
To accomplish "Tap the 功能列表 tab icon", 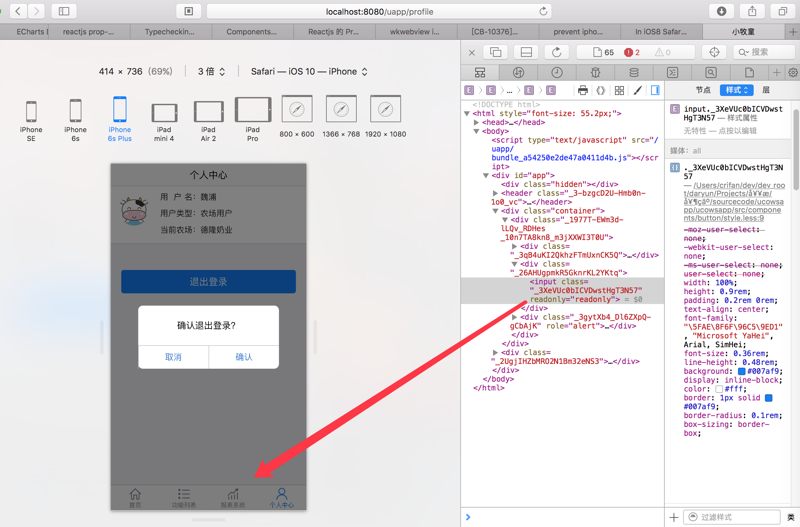I will coord(184,497).
